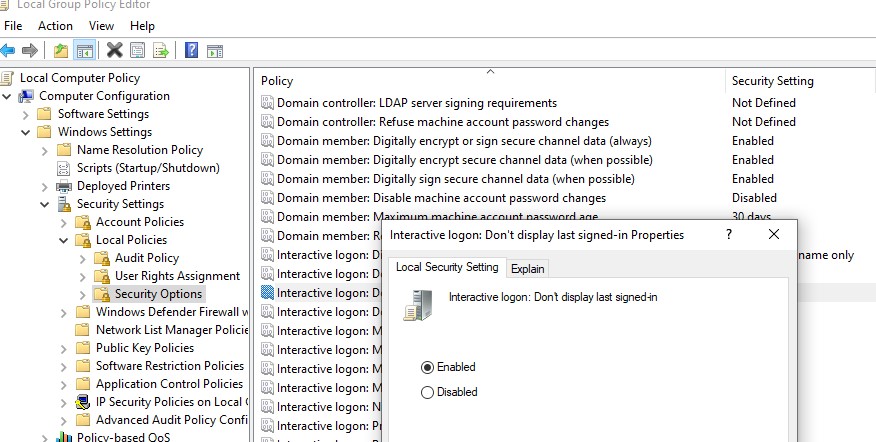Image resolution: width=876 pixels, height=442 pixels.
Task: Select the LDAP server signing requirements policy
Action: pyautogui.click(x=416, y=103)
